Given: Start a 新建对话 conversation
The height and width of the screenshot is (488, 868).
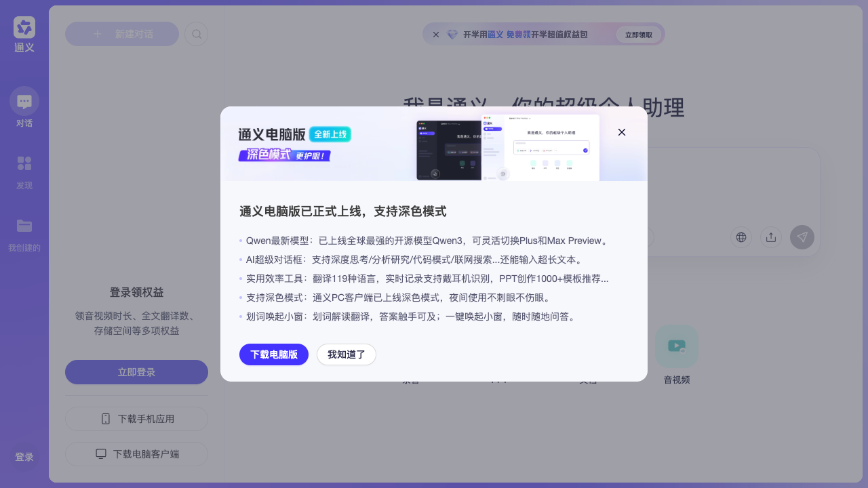Looking at the screenshot, I should [x=122, y=34].
